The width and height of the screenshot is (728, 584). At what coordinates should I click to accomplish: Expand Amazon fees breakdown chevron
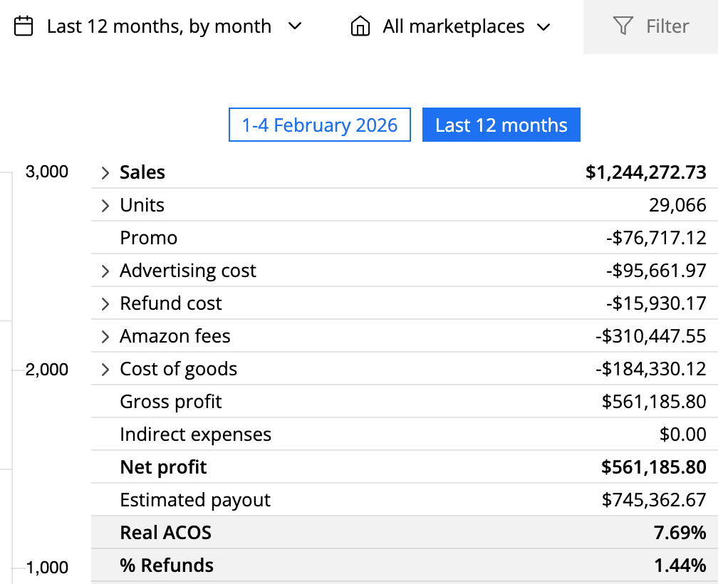click(105, 337)
